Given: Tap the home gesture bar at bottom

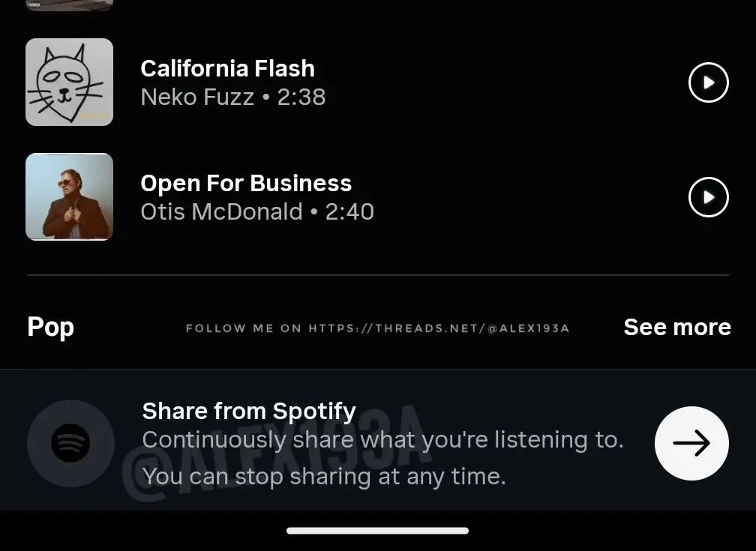Looking at the screenshot, I should click(x=377, y=531).
